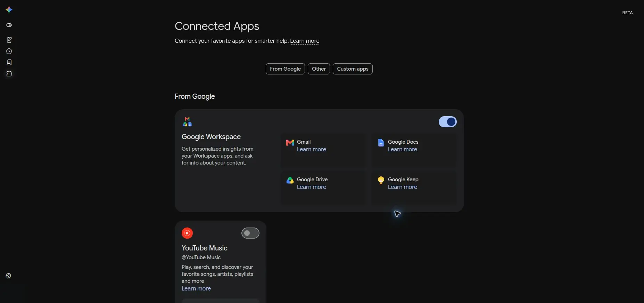This screenshot has width=644, height=303.
Task: Click the From Google section heading
Action: pyautogui.click(x=195, y=96)
